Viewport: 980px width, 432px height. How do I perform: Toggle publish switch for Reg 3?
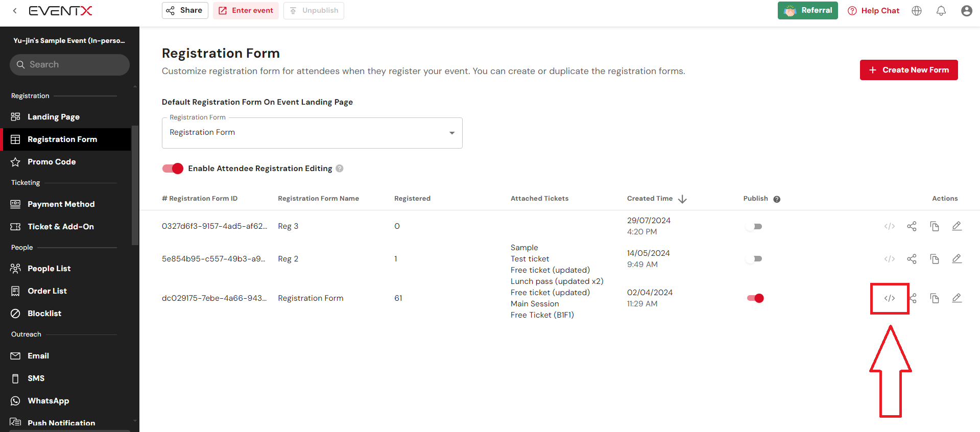[754, 226]
